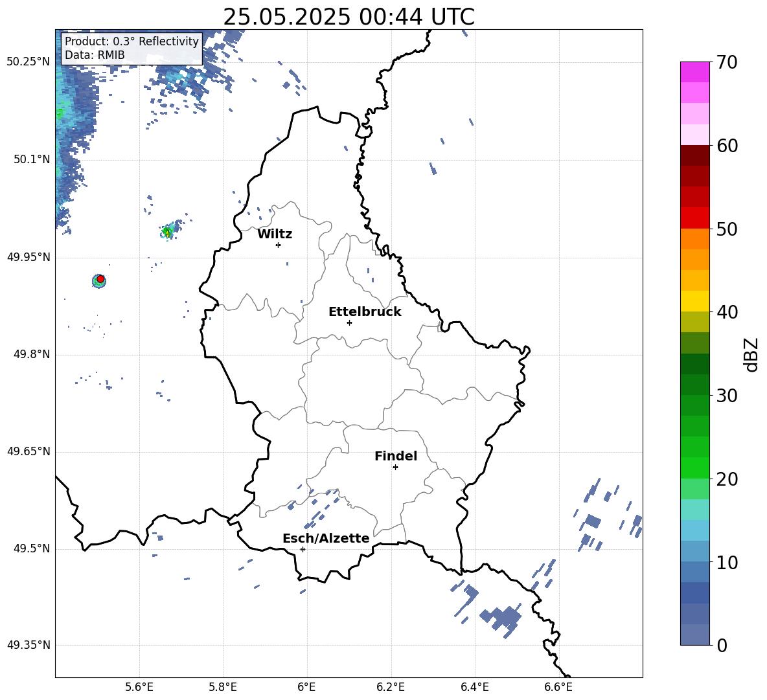Click the 49.5°N latitude tick label
The image size is (767, 700).
tap(32, 548)
